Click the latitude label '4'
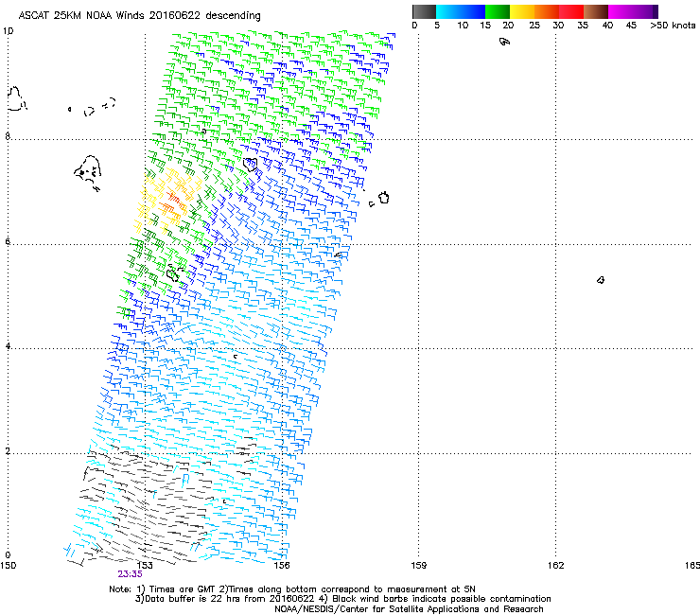700x615 pixels. pos(8,345)
